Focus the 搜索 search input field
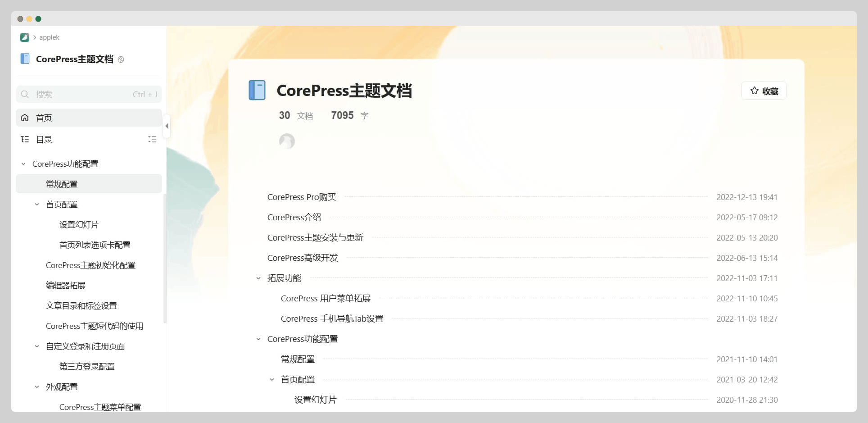Screen dimensions: 868x423 tap(83, 94)
